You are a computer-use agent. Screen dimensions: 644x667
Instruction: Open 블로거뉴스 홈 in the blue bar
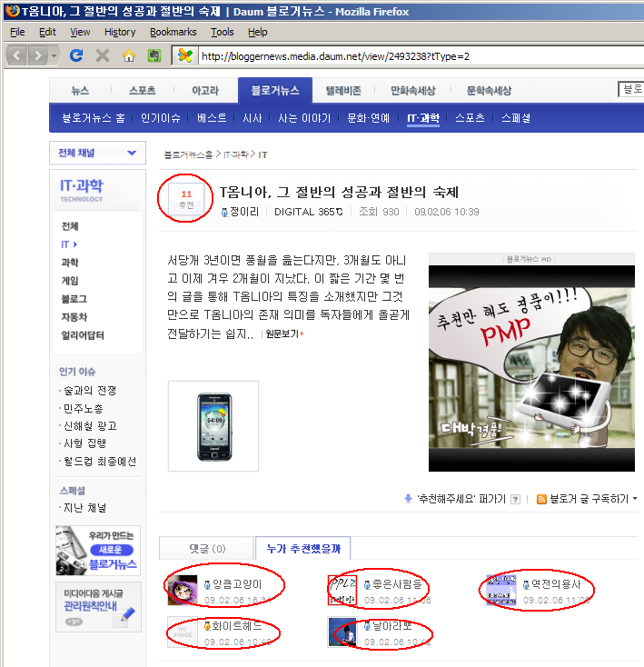[x=94, y=118]
